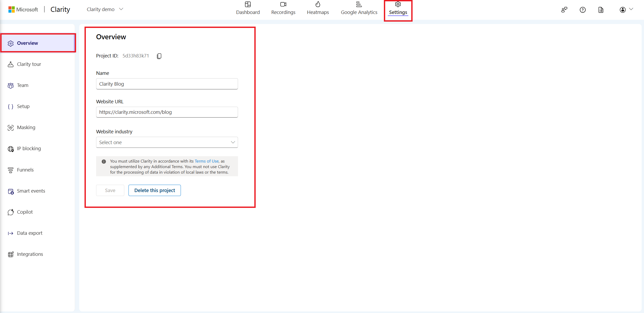Select the Masking settings
Screen dimensions: 644x313
tap(26, 127)
